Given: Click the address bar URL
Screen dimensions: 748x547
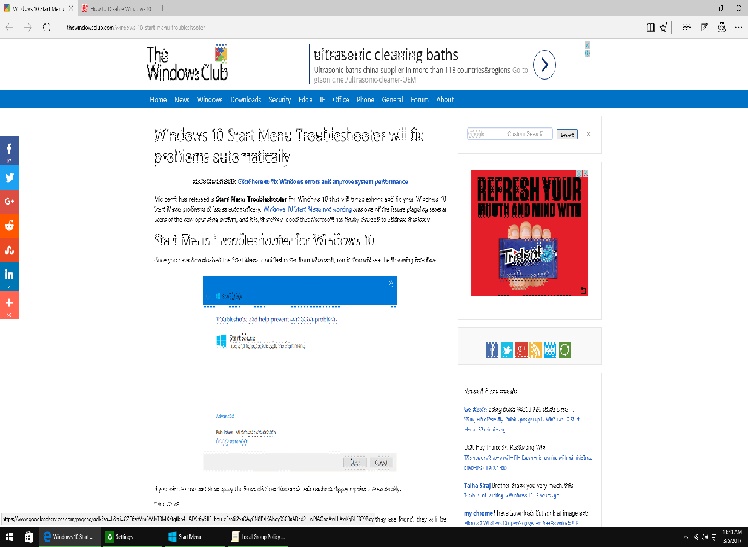Looking at the screenshot, I should pyautogui.click(x=135, y=28).
